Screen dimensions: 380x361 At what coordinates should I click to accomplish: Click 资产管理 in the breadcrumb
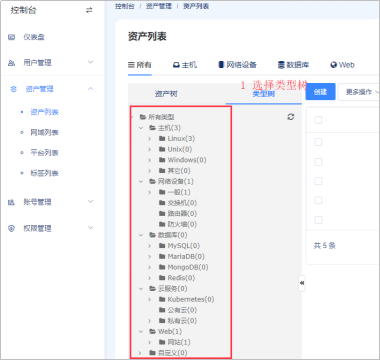[159, 6]
